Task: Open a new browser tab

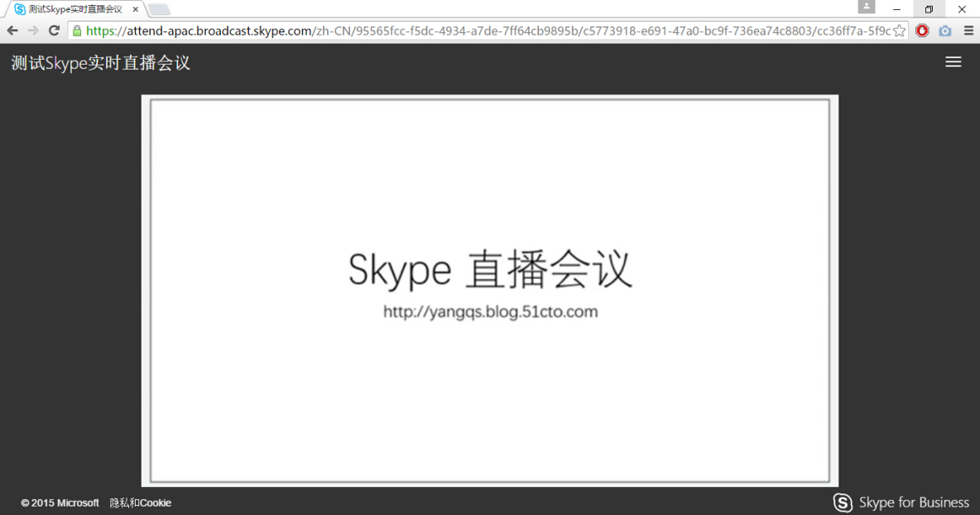Action: [x=159, y=9]
